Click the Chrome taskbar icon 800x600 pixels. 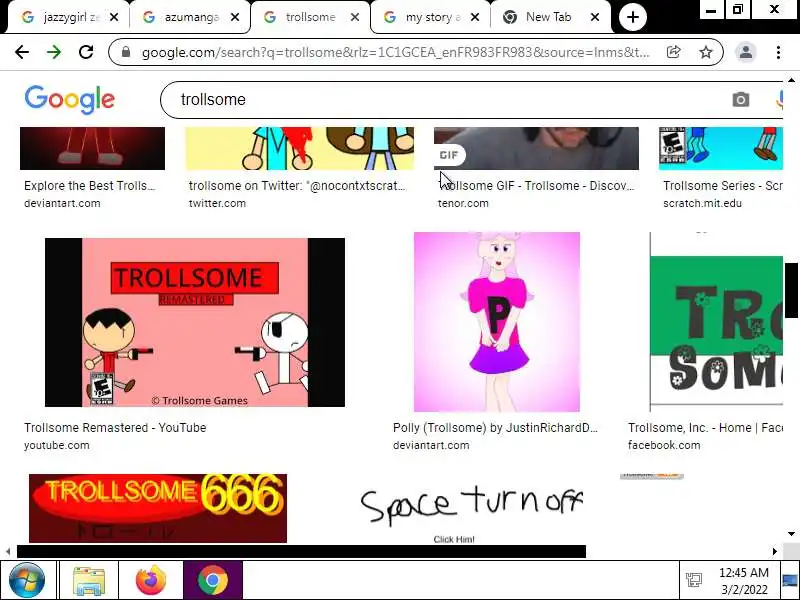pyautogui.click(x=213, y=580)
